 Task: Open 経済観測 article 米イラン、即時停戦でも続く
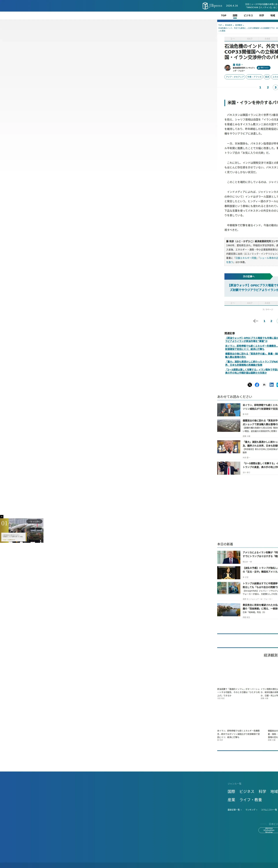(238, 734)
